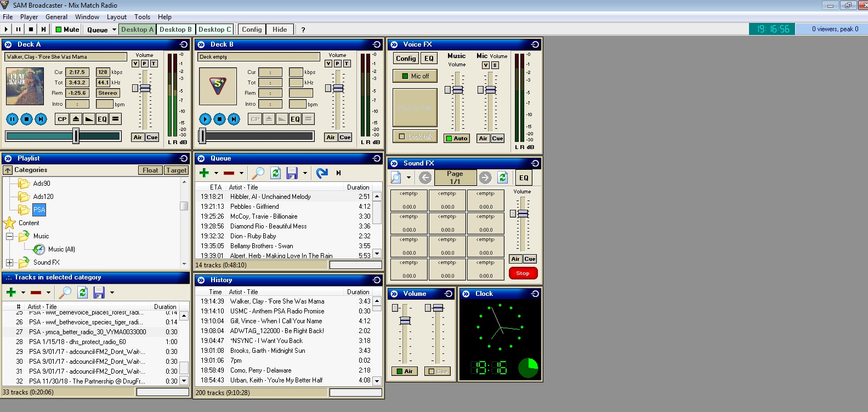Add a track to the Queue
The image size is (868, 412).
point(204,173)
